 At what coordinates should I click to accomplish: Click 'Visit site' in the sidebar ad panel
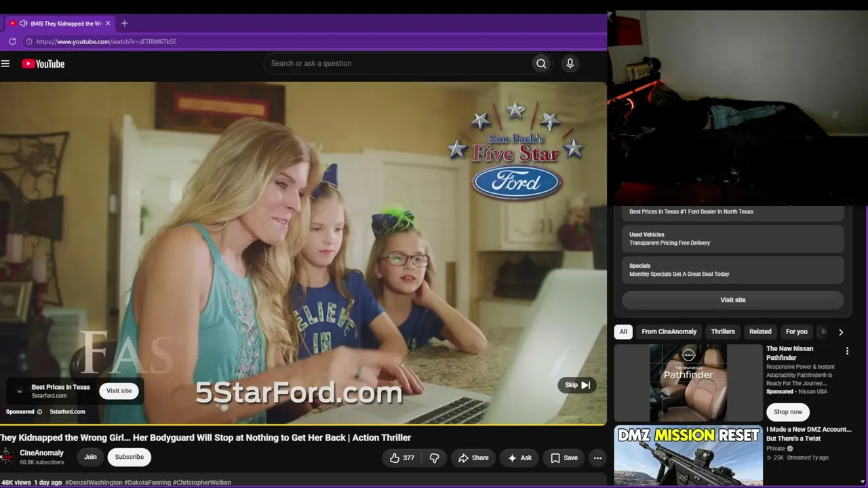pyautogui.click(x=732, y=300)
